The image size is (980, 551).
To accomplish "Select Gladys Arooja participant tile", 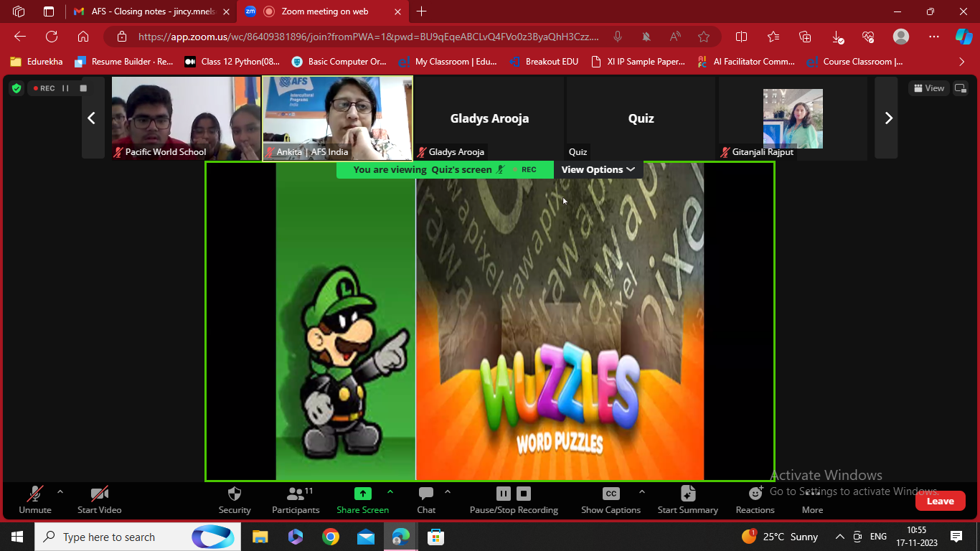I will pos(489,118).
